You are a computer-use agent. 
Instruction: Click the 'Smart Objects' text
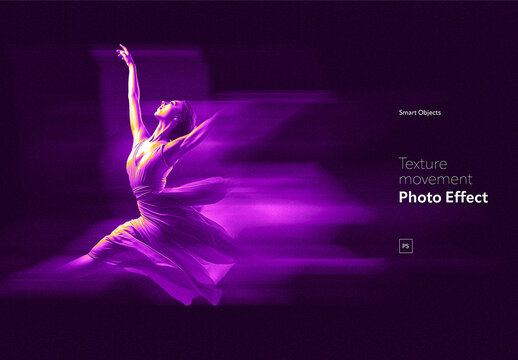point(420,113)
